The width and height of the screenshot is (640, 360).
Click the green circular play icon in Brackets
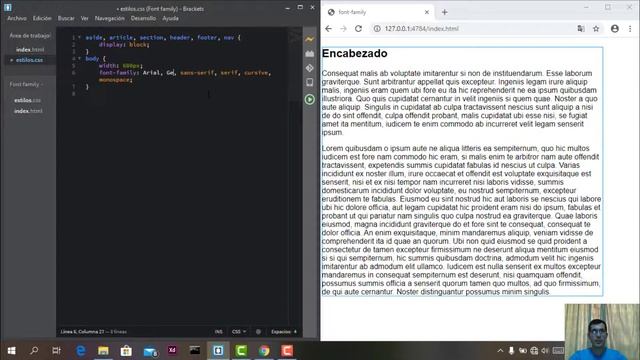(x=309, y=99)
